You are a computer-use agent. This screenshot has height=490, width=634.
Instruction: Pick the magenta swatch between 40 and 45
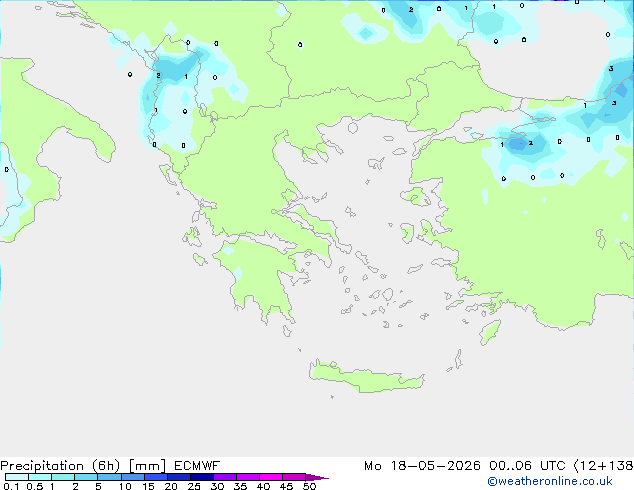tap(271, 477)
